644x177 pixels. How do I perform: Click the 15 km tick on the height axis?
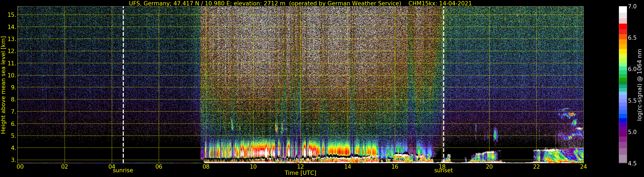coord(12,15)
